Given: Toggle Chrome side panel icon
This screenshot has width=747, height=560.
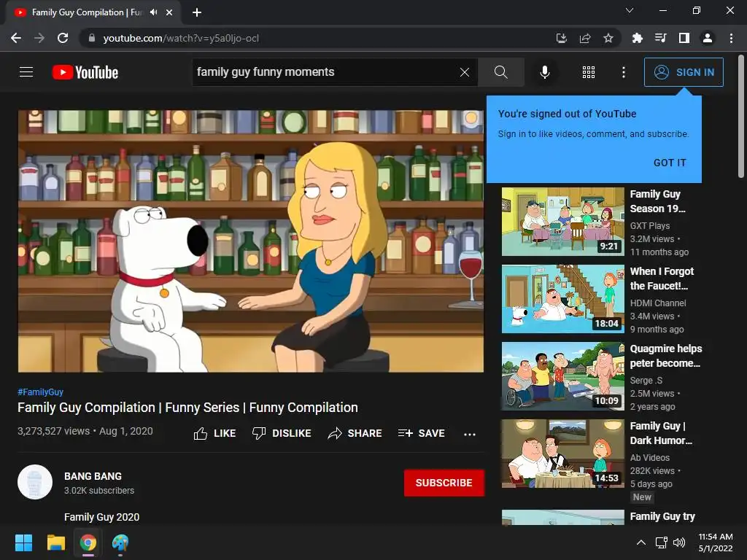Looking at the screenshot, I should [x=684, y=38].
